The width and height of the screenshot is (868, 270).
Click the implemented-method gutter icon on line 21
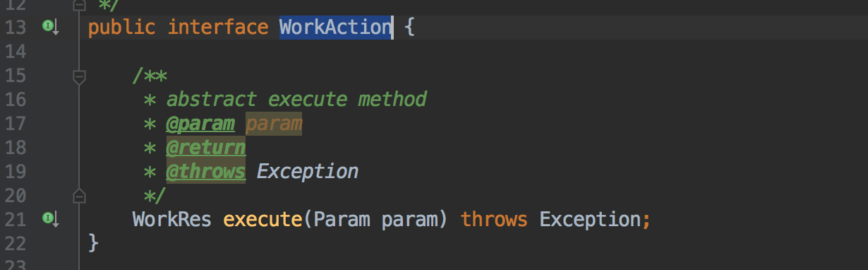[x=50, y=219]
